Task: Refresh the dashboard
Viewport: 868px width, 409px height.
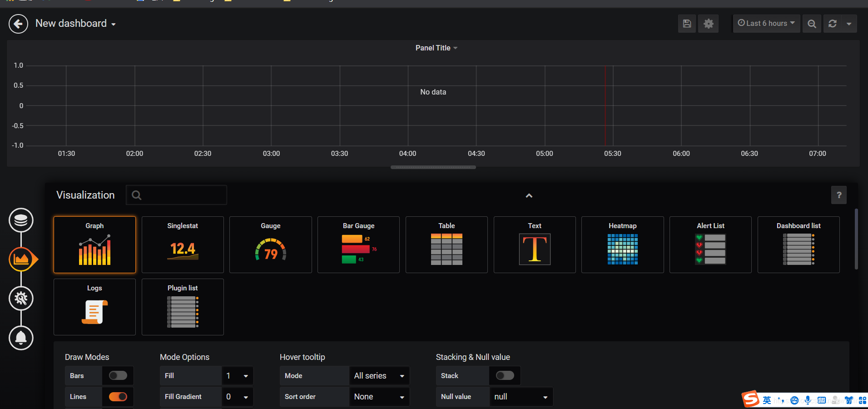Action: point(833,24)
